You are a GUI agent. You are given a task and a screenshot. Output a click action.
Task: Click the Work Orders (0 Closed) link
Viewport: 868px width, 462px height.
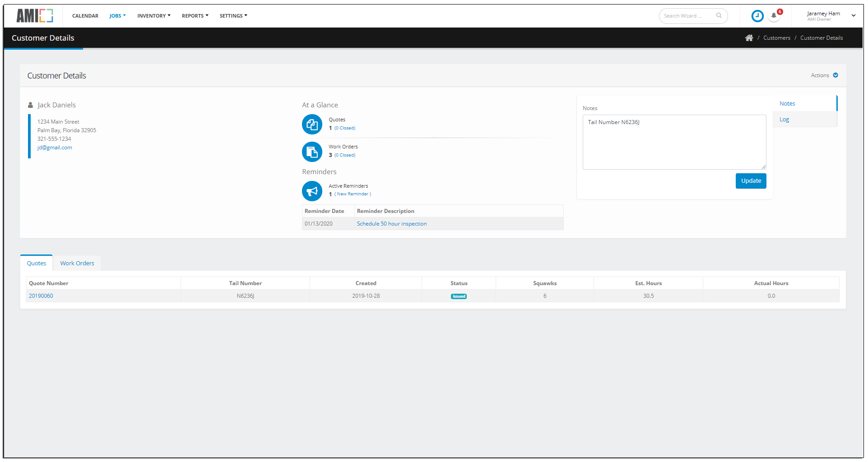[x=345, y=155]
